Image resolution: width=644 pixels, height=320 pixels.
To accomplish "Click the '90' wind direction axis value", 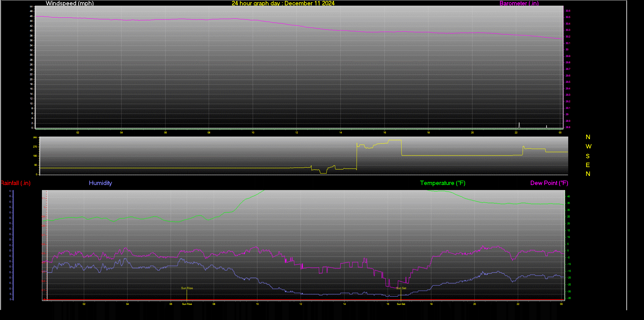I will click(36, 165).
